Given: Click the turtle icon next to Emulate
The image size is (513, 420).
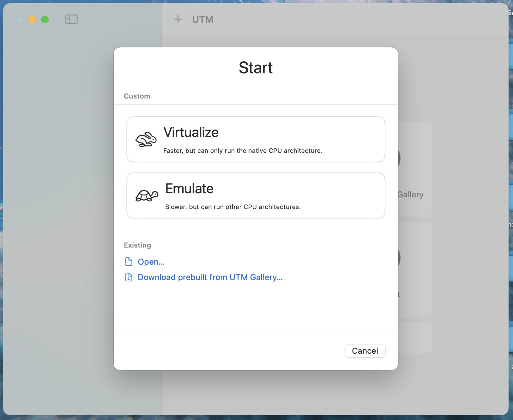Looking at the screenshot, I should 147,195.
